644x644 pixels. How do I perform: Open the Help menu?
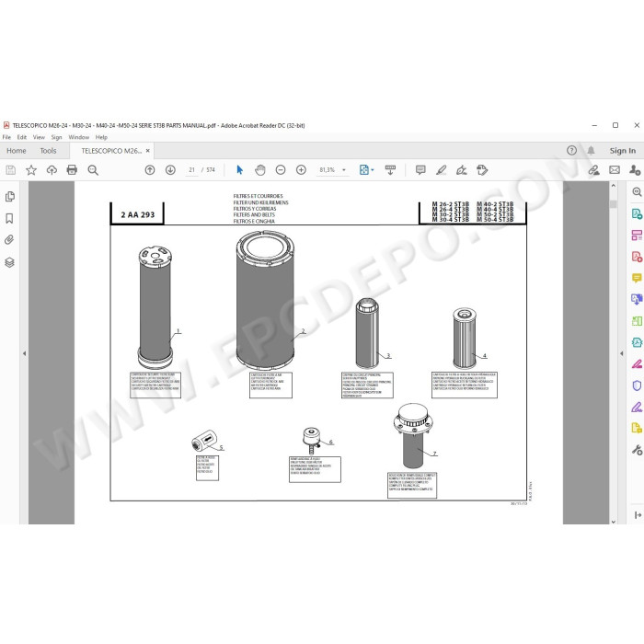pos(101,137)
